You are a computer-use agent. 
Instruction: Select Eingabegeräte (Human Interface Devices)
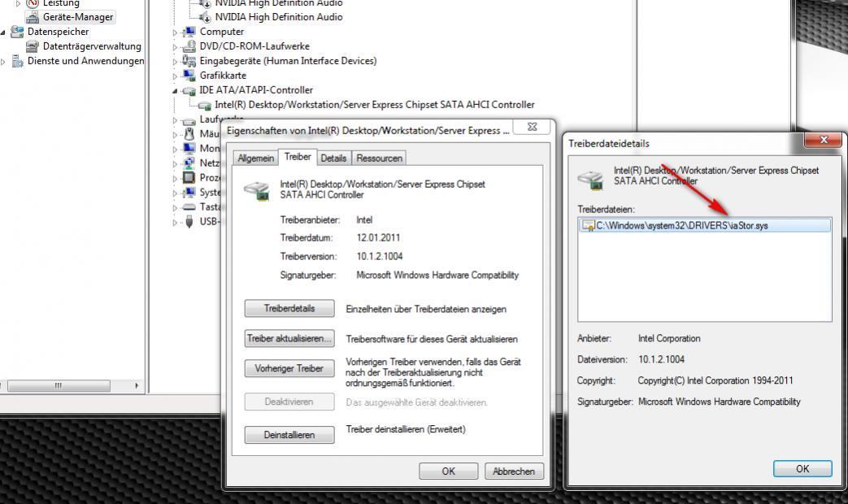(288, 61)
